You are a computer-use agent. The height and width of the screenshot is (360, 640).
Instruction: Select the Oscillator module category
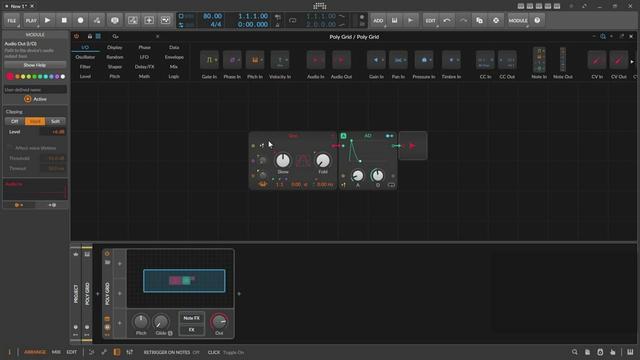tap(85, 57)
